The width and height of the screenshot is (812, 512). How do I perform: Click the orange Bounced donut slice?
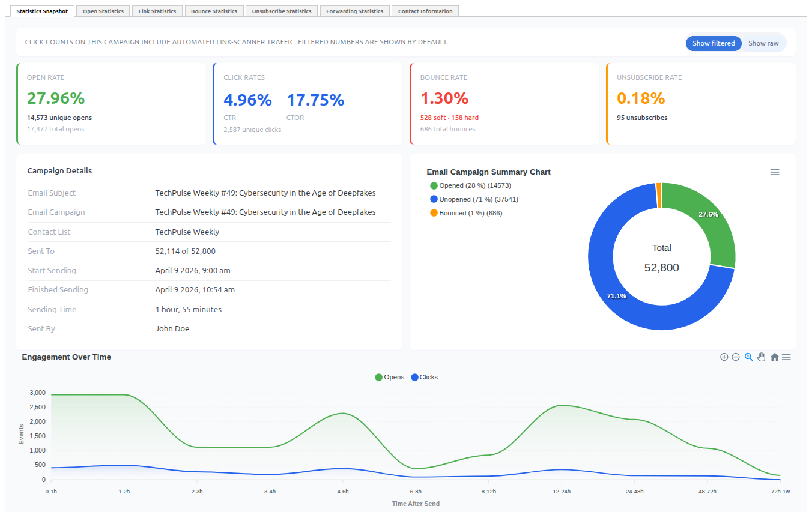coord(659,195)
